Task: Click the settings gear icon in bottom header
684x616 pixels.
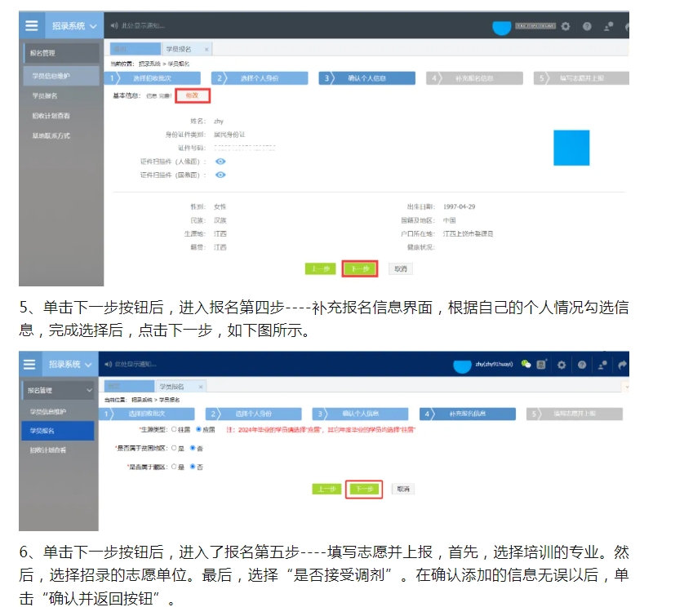Action: [x=562, y=365]
